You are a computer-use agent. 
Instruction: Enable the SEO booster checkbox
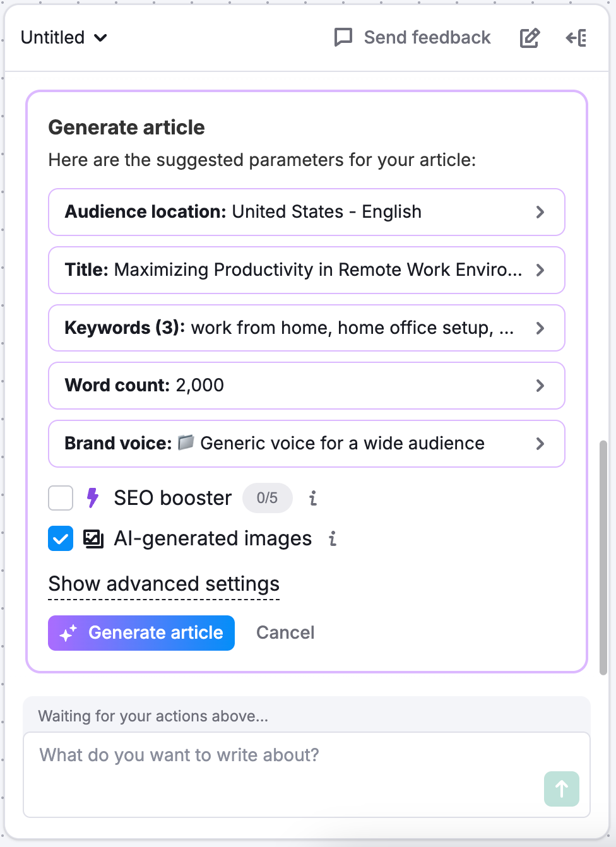click(60, 498)
